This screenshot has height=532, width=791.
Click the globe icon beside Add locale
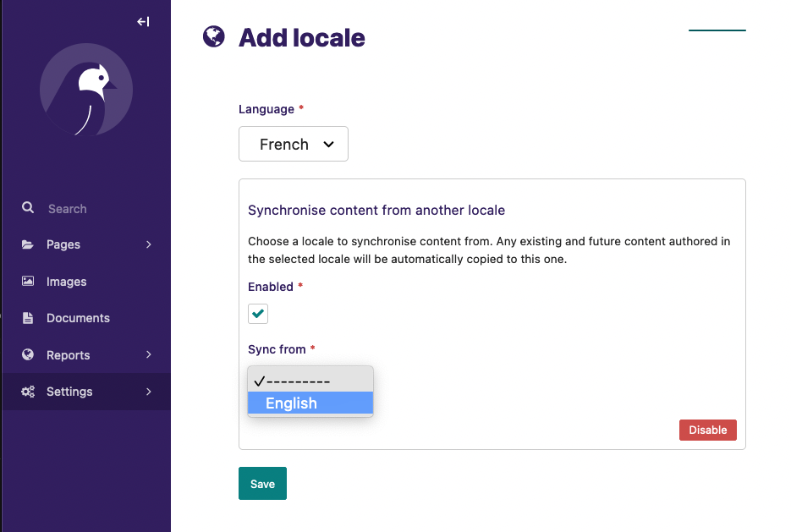coord(213,36)
